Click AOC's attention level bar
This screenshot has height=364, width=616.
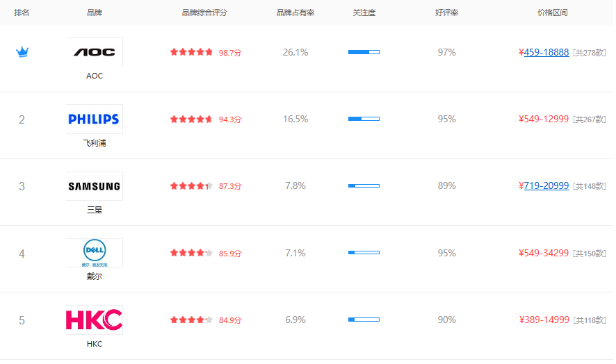tap(364, 52)
